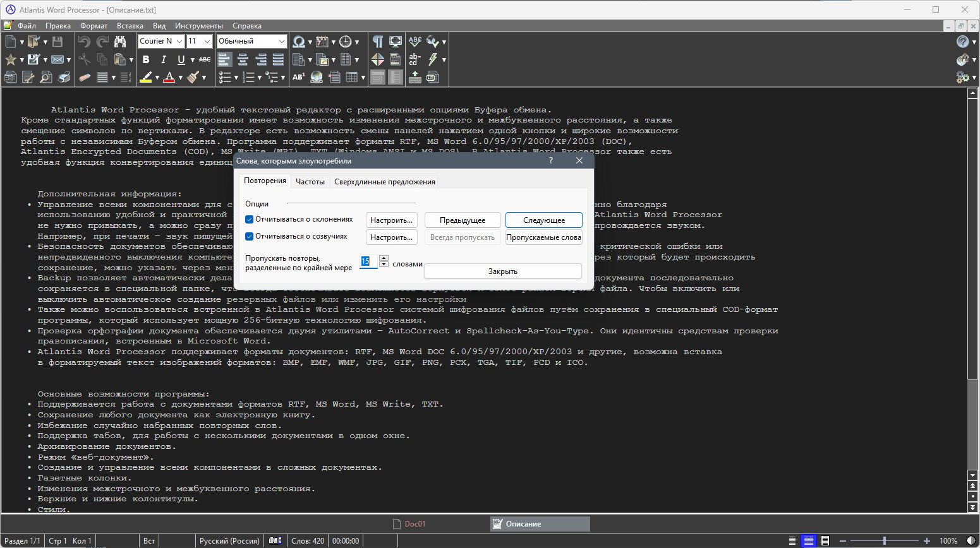This screenshot has width=980, height=548.
Task: Click the clock time icon
Action: [x=345, y=42]
